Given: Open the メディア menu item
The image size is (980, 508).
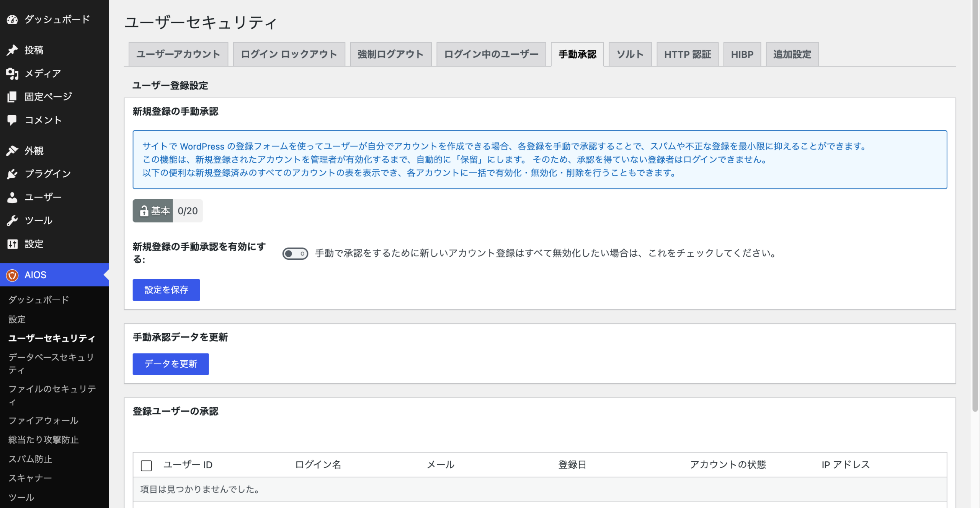Looking at the screenshot, I should (x=54, y=73).
